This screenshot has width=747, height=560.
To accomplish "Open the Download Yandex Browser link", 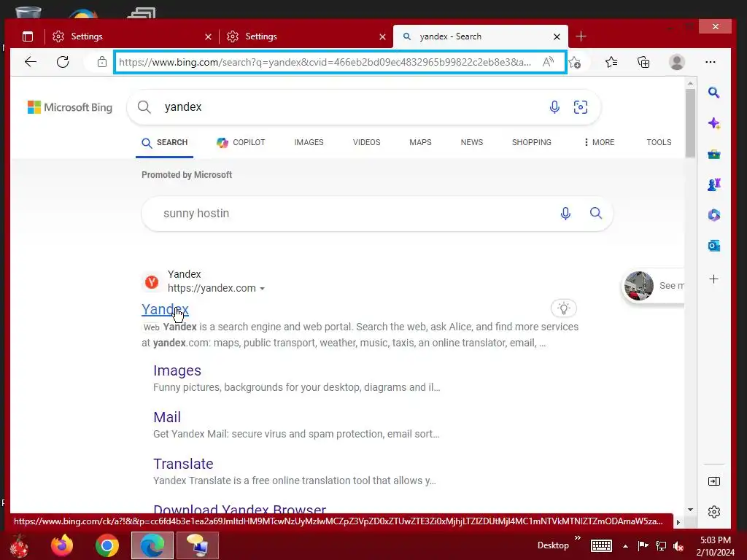I will click(239, 508).
